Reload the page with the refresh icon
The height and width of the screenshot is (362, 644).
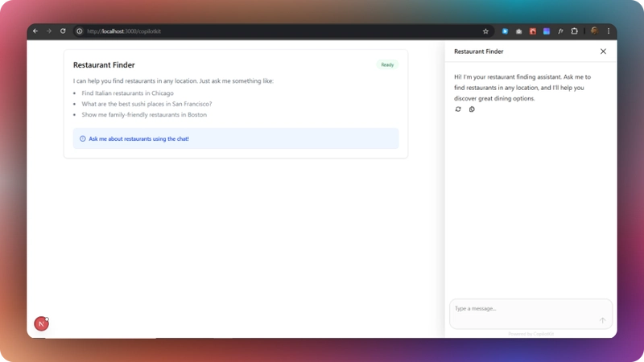click(63, 31)
